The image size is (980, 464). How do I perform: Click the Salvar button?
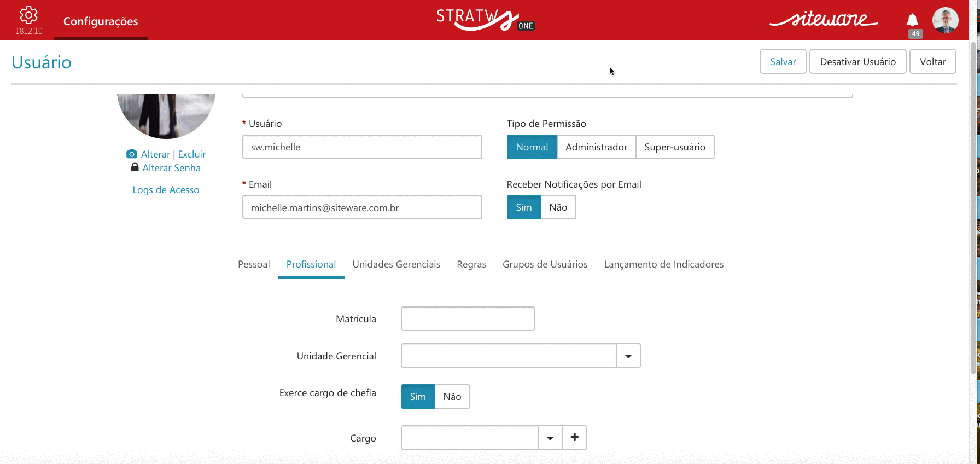click(x=783, y=61)
